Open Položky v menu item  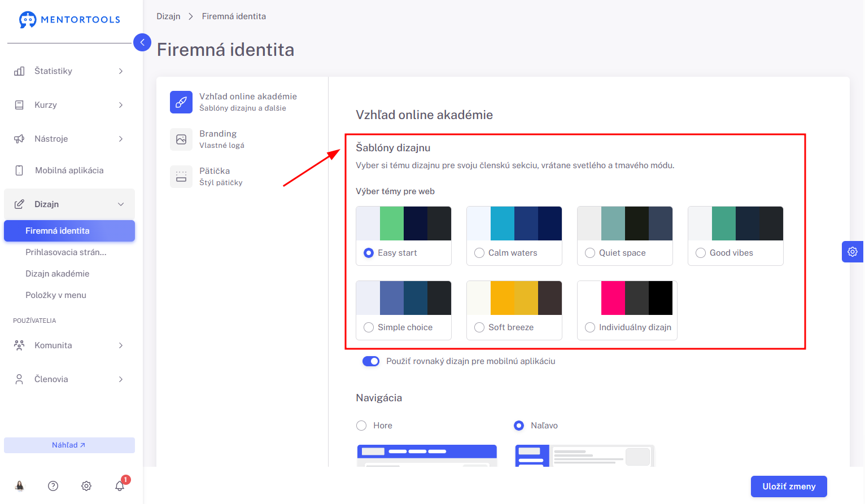click(x=56, y=295)
